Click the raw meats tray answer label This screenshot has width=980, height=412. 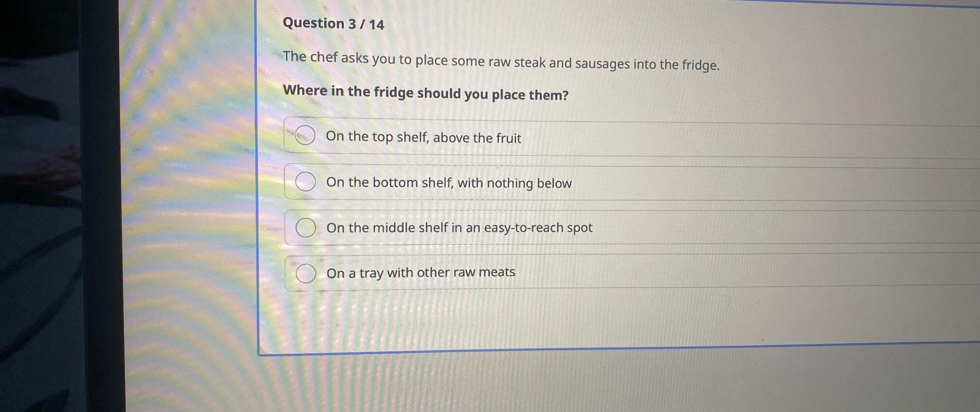point(421,272)
